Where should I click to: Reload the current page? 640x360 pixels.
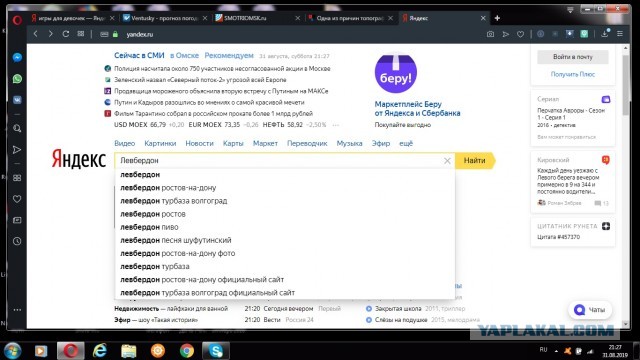tap(66, 34)
